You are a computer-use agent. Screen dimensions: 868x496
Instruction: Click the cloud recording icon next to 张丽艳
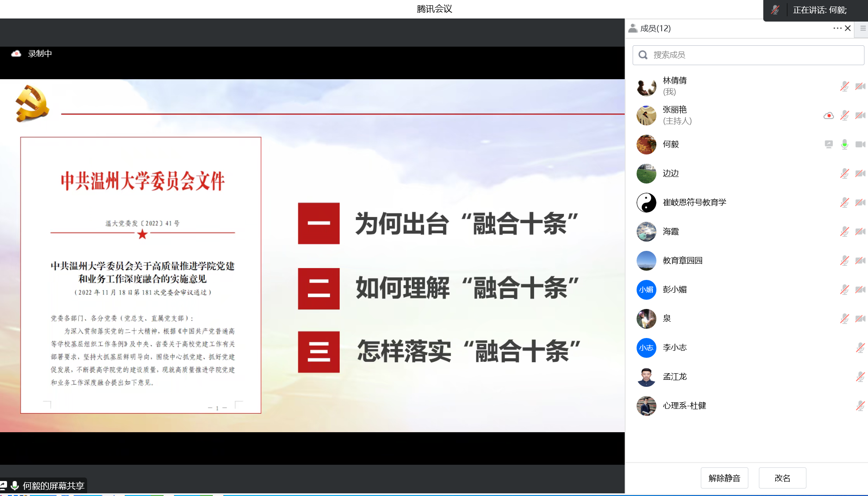coord(828,116)
